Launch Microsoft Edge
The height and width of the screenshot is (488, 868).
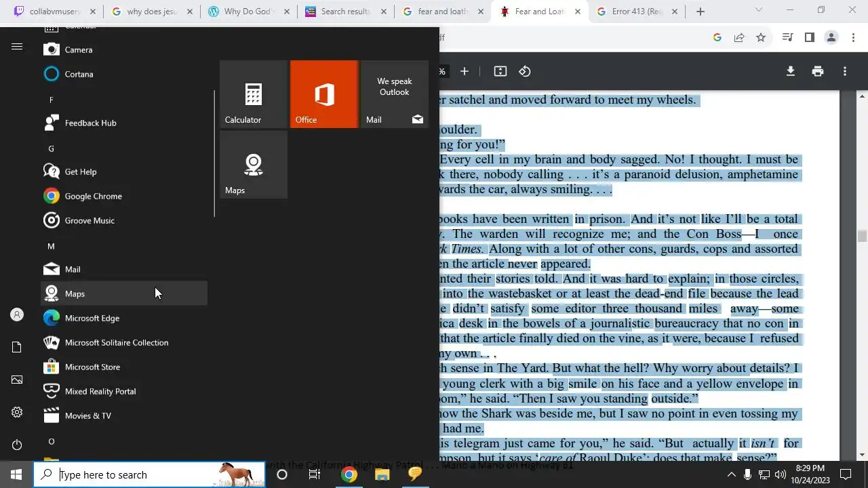tap(124, 318)
